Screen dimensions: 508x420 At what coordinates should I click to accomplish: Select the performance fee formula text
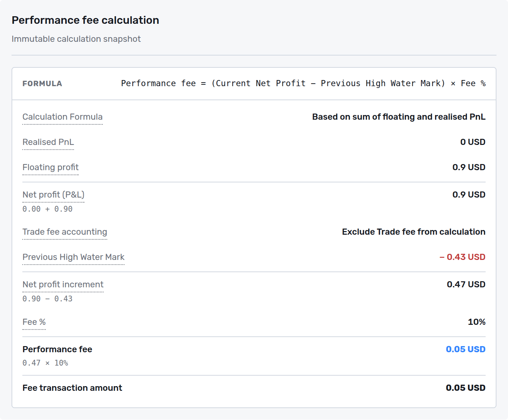[x=303, y=84]
